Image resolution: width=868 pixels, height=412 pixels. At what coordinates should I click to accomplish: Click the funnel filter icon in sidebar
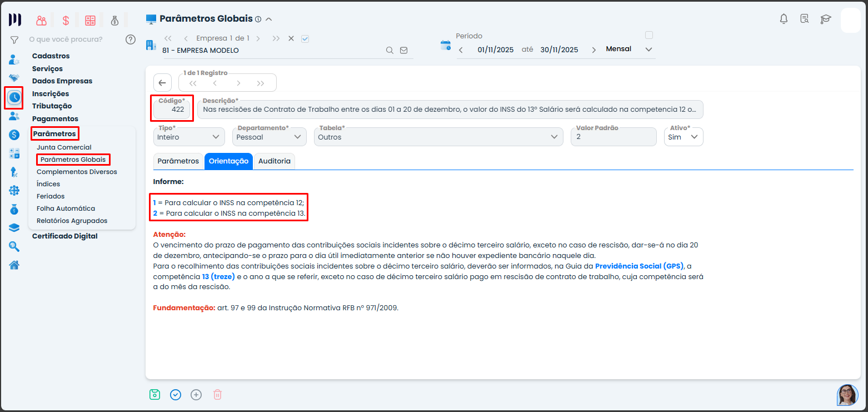(14, 39)
